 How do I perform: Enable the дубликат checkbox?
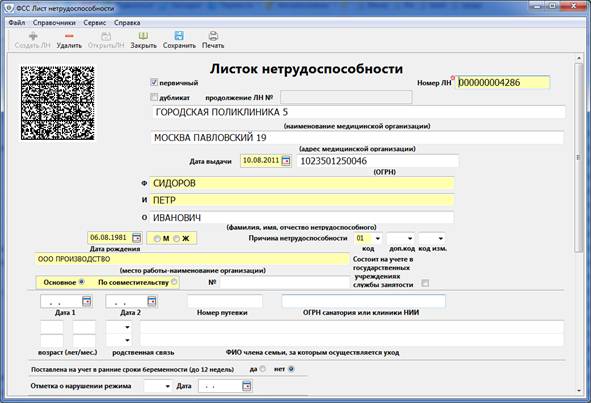point(154,97)
